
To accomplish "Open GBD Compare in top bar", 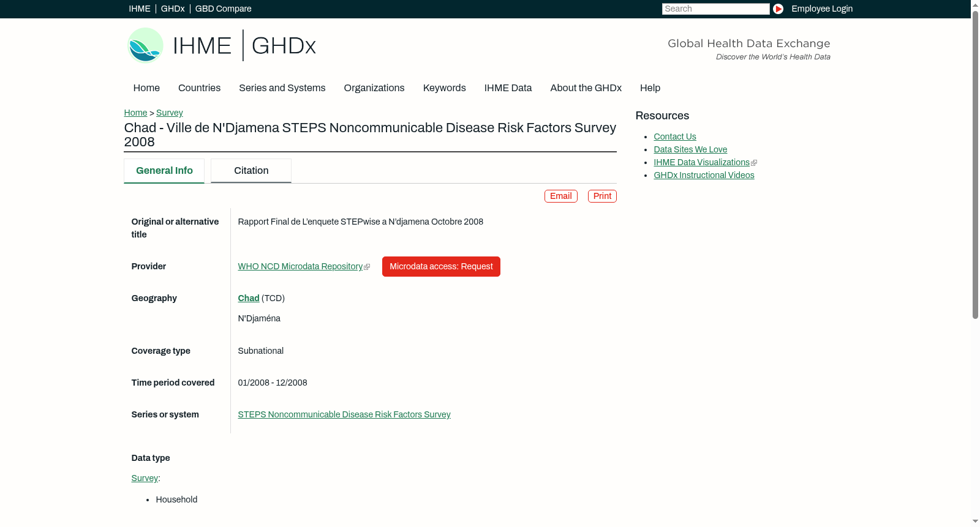I will [x=224, y=9].
